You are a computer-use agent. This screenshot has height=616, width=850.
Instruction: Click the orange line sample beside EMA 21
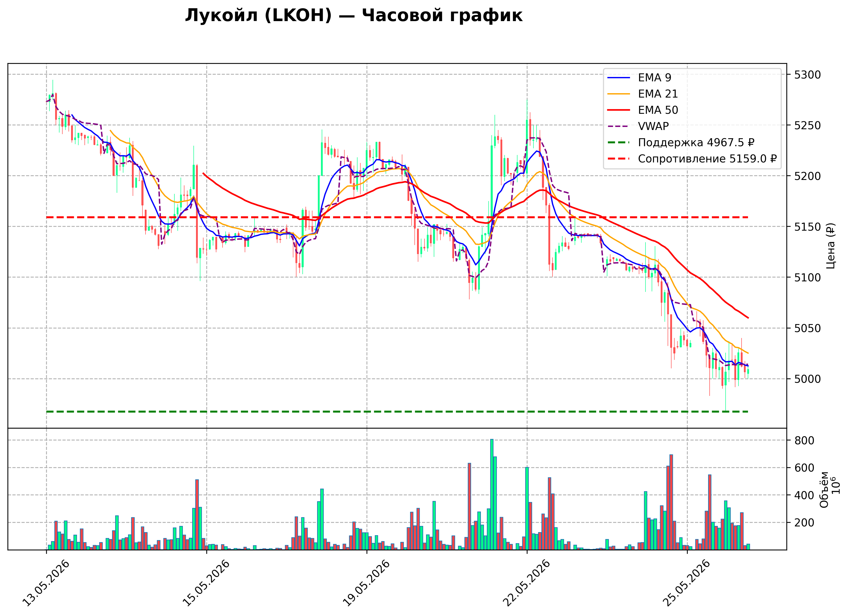(x=619, y=94)
